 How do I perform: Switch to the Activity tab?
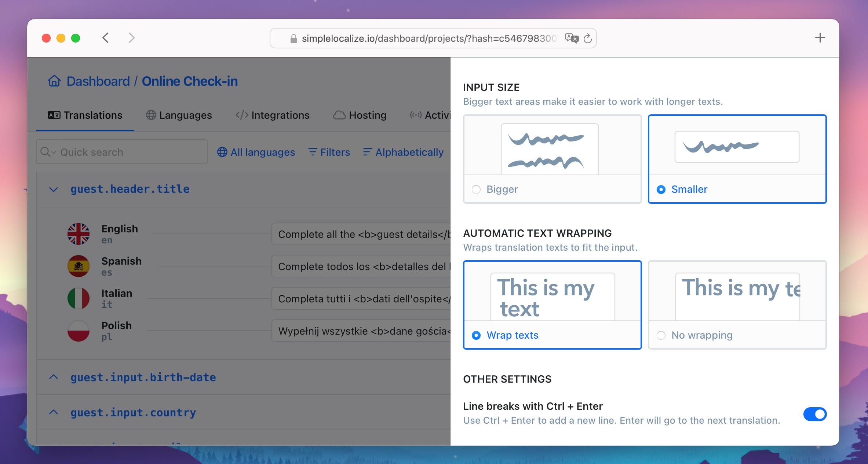click(430, 115)
